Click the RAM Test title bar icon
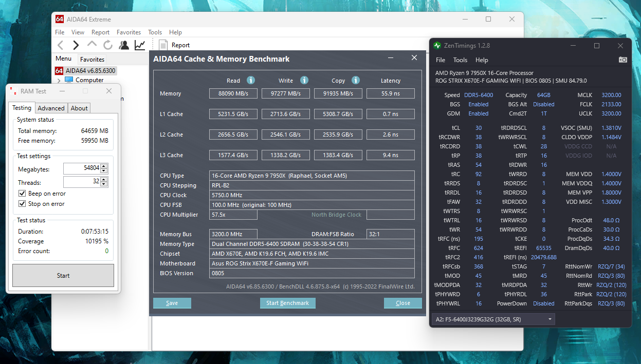Viewport: 641px width, 364px height. coord(13,91)
